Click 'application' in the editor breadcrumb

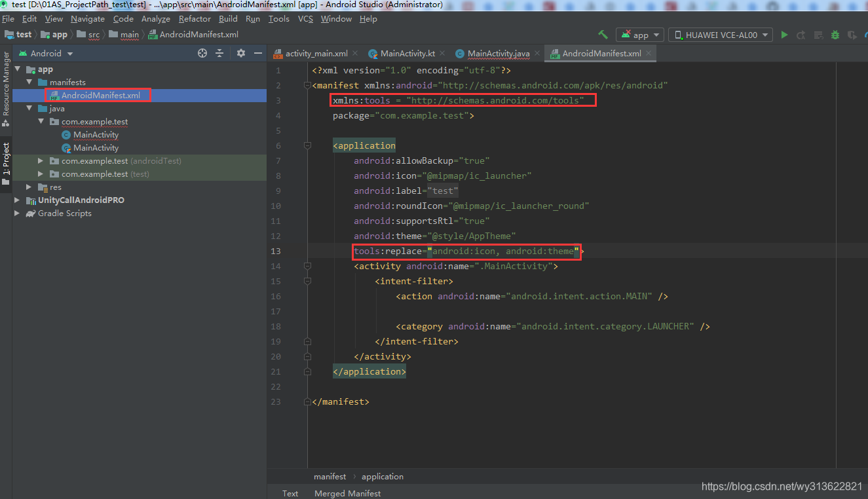pyautogui.click(x=383, y=477)
